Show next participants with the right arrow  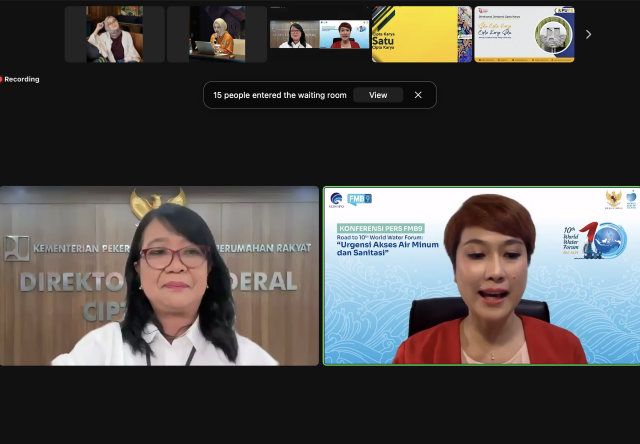click(x=588, y=34)
